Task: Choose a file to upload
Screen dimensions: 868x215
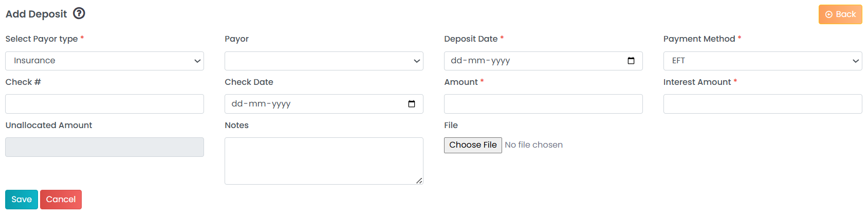Action: tap(473, 145)
